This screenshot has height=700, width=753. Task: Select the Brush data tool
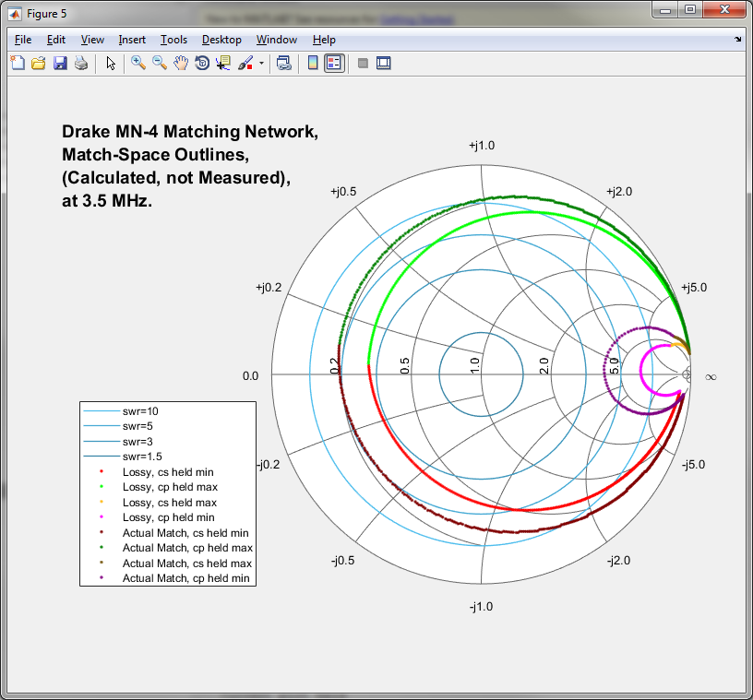point(245,63)
